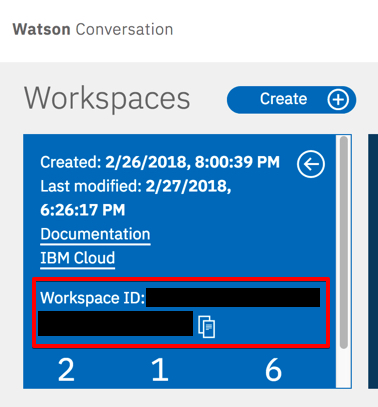Click the Watson Conversation title
The width and height of the screenshot is (378, 407).
tap(93, 29)
